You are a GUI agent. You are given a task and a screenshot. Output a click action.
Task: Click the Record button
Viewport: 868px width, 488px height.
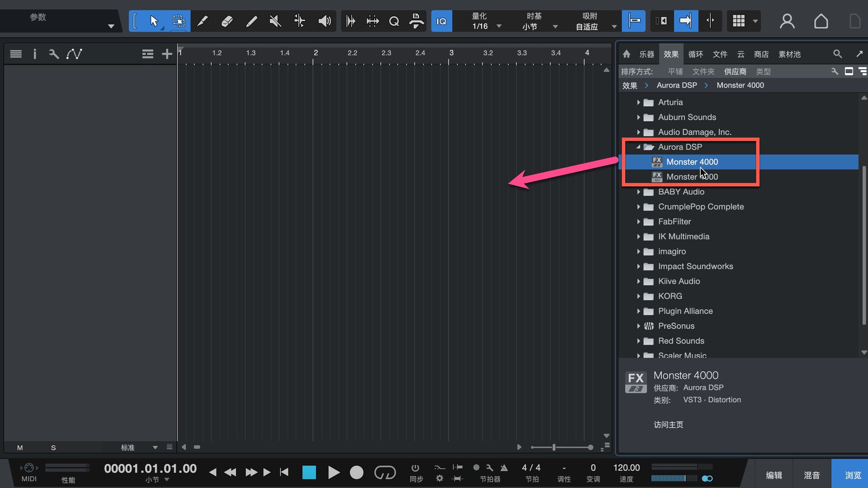(x=357, y=473)
